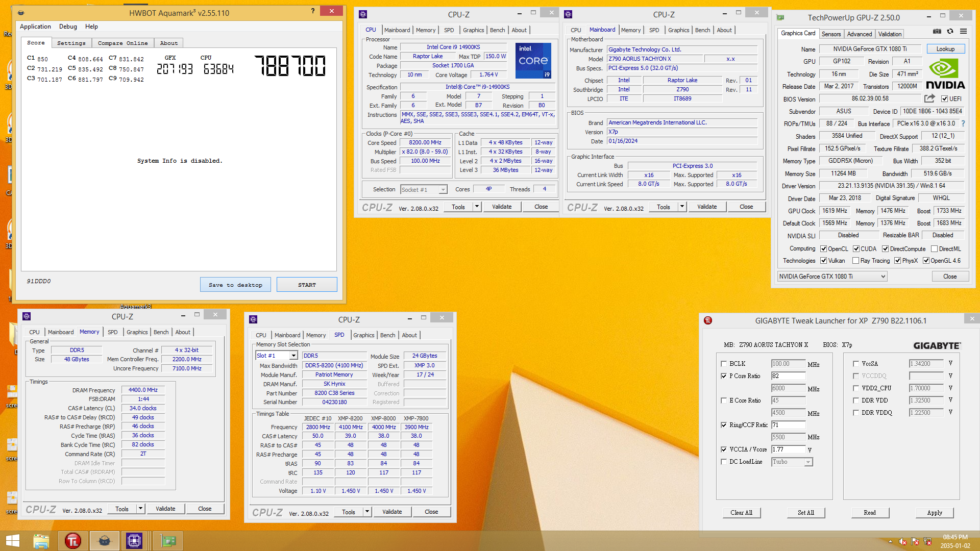Click the title bar icon of the CPU-Z Memory window
The height and width of the screenshot is (551, 980).
(x=27, y=316)
